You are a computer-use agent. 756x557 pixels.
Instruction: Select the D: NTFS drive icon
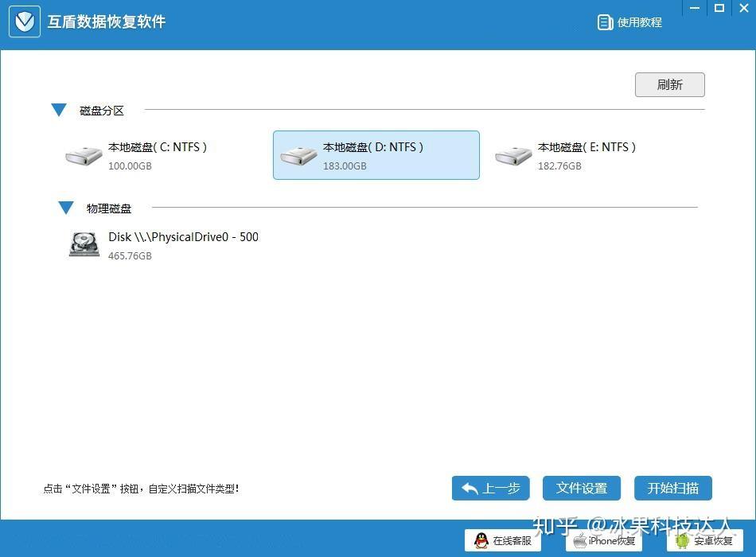[x=298, y=156]
